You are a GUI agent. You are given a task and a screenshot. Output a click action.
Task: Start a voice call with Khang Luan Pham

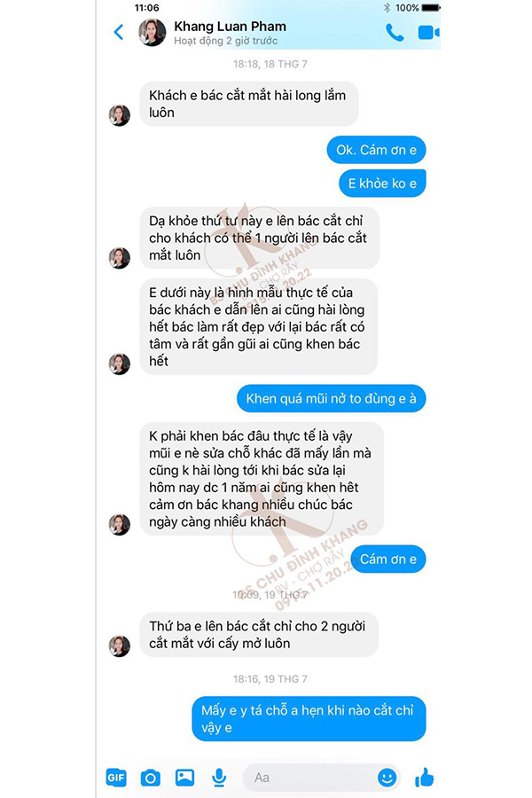pyautogui.click(x=395, y=33)
